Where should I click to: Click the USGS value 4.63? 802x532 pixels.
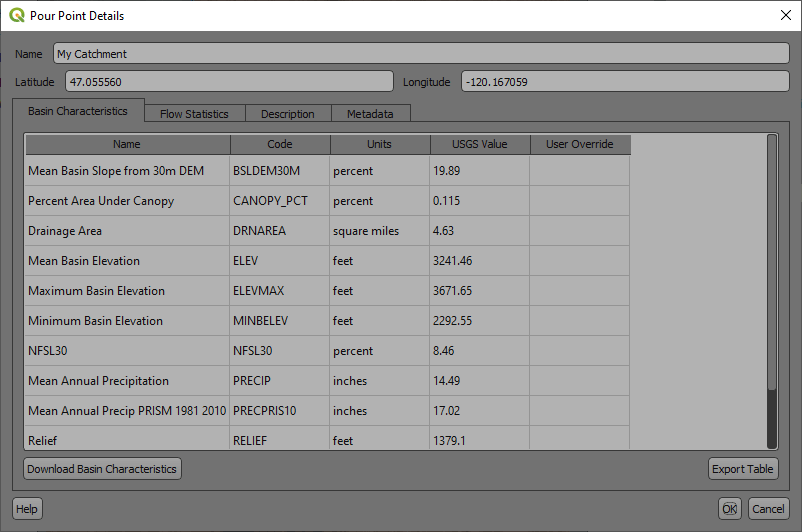tap(479, 231)
